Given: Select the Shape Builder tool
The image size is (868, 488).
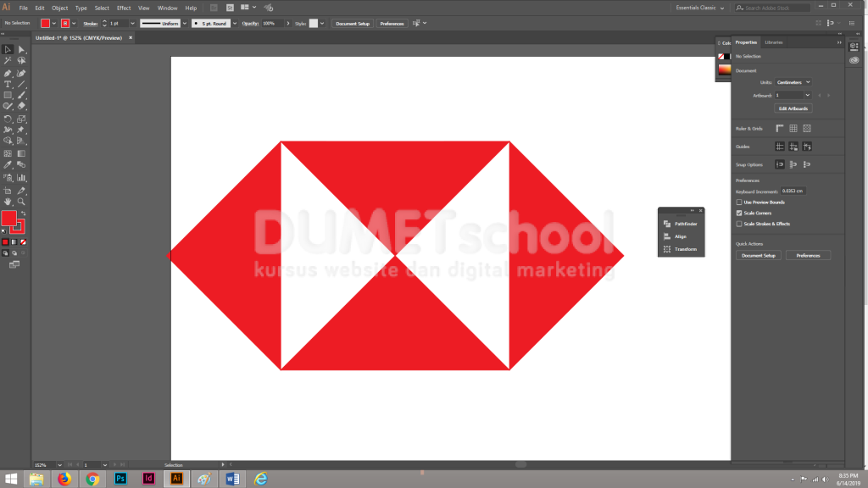Looking at the screenshot, I should coord(8,141).
